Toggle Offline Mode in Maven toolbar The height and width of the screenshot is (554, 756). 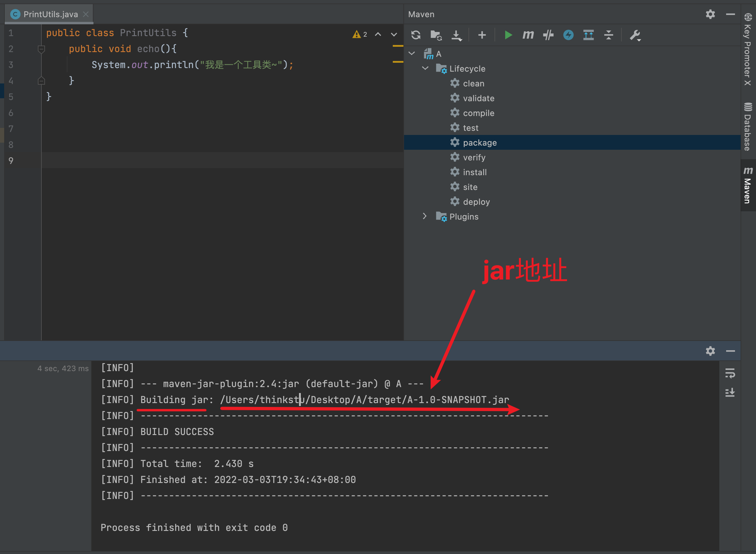548,35
